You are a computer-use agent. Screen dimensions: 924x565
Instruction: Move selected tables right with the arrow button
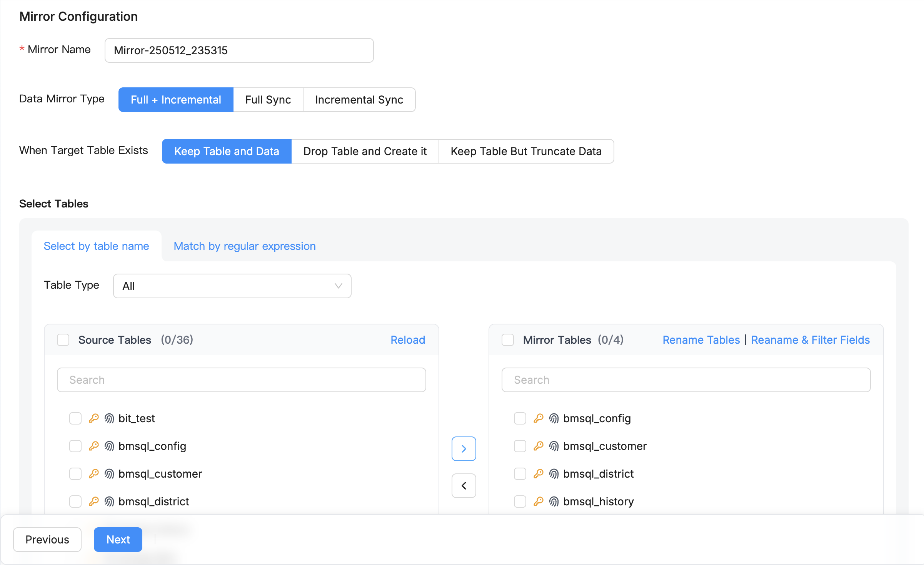[x=464, y=449]
